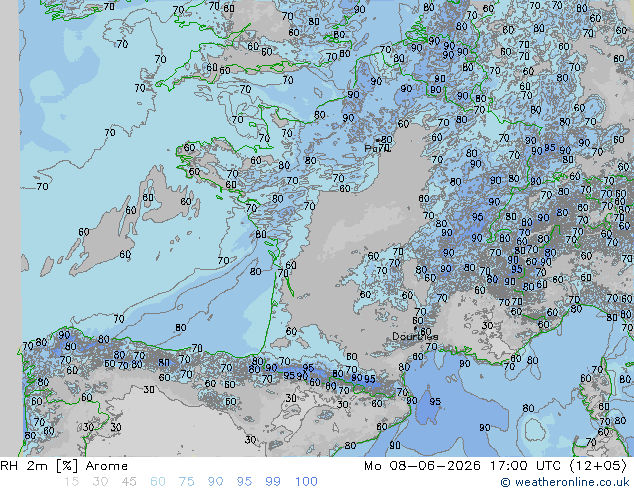Click the 'RH 2m [%] Arome' map title
Screen dimensions: 634x490
click(64, 466)
